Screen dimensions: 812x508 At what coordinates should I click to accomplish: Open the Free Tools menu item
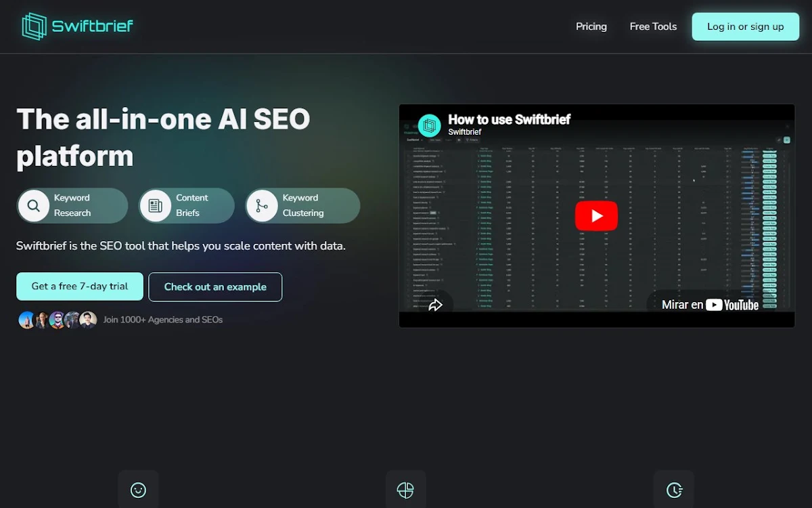(x=653, y=26)
